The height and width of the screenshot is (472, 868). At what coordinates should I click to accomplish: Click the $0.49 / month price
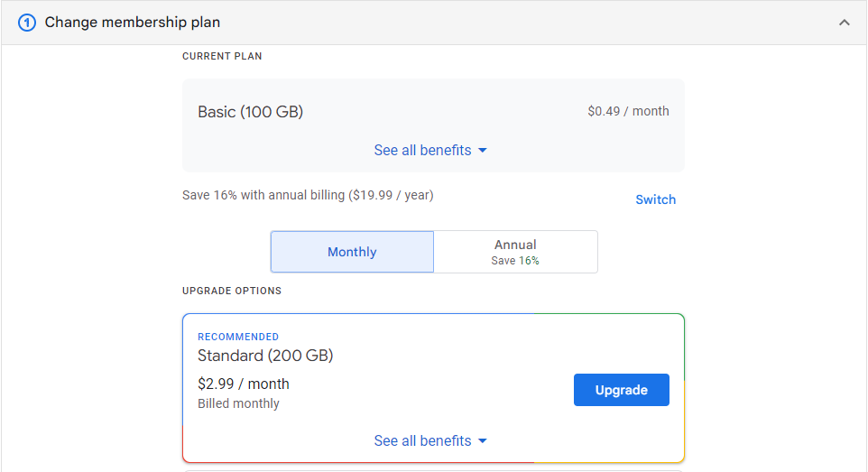[x=628, y=112]
